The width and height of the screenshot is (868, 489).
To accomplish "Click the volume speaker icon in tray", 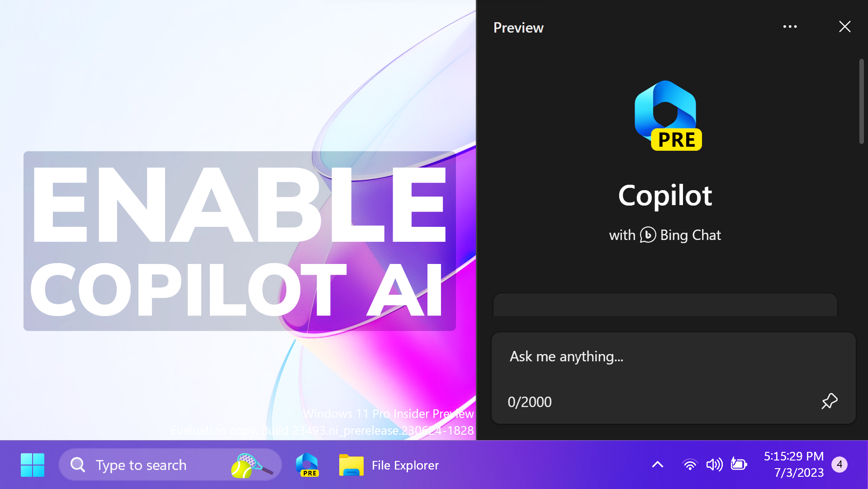I will pos(714,465).
